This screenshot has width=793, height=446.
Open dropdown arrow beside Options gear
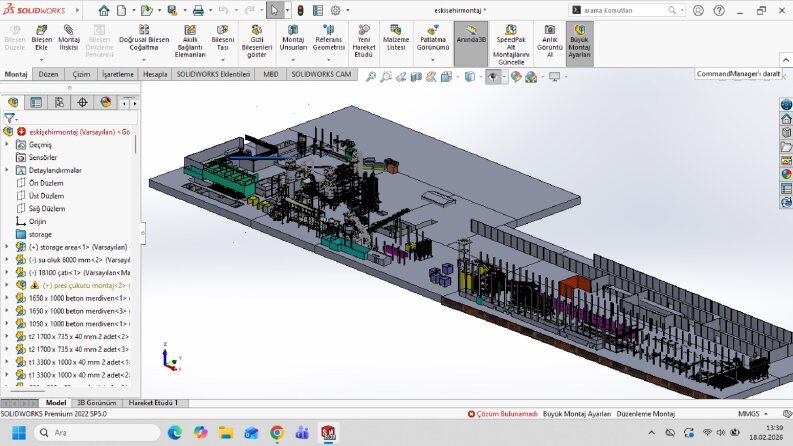pyautogui.click(x=348, y=10)
